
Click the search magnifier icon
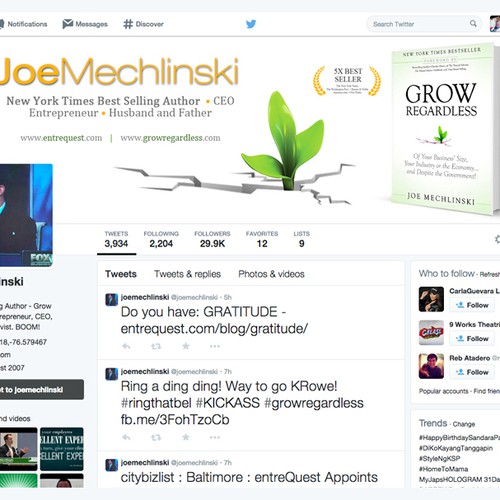(473, 24)
